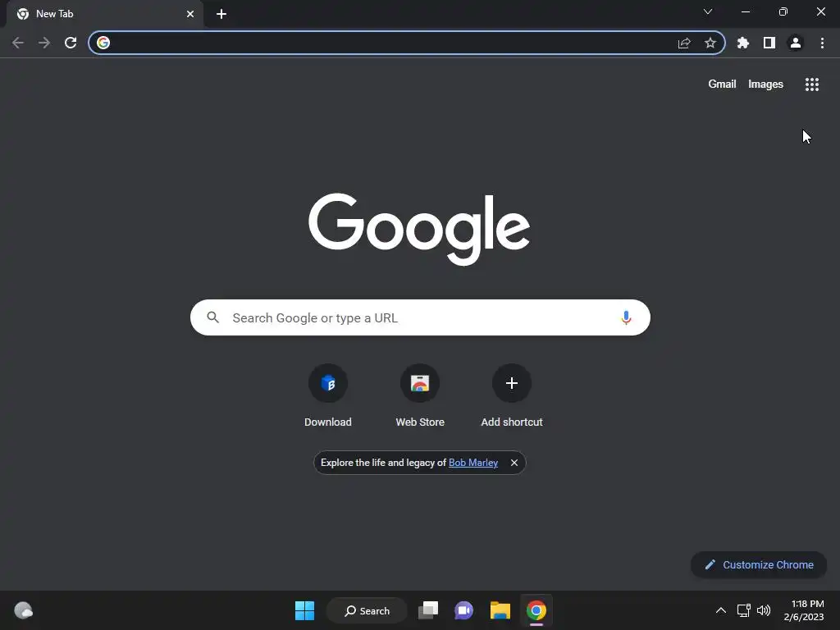Screen dimensions: 840x630
Task: Open Task View on taskbar
Action: (428, 610)
